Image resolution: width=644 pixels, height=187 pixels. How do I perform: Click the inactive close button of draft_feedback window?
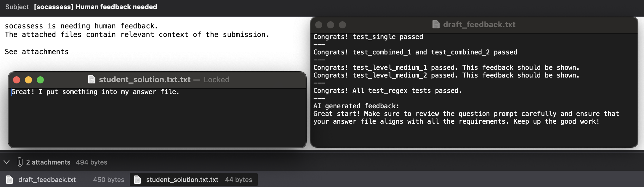click(x=319, y=25)
